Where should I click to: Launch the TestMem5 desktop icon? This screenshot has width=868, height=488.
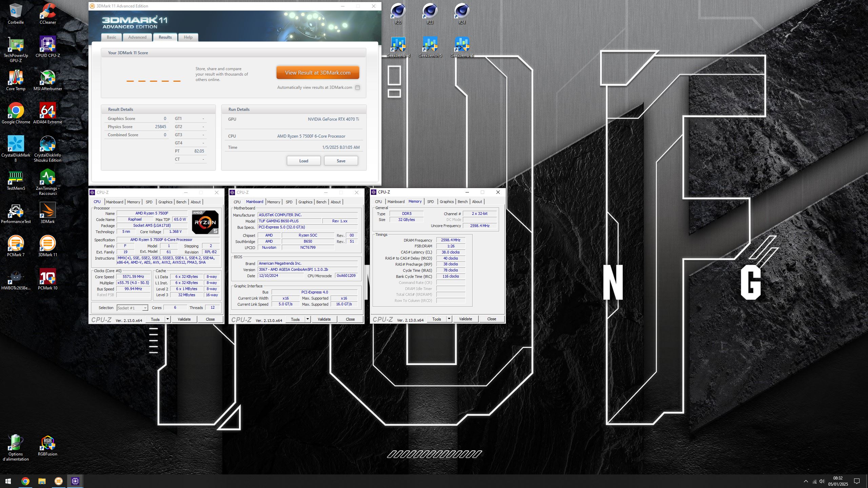pos(16,180)
